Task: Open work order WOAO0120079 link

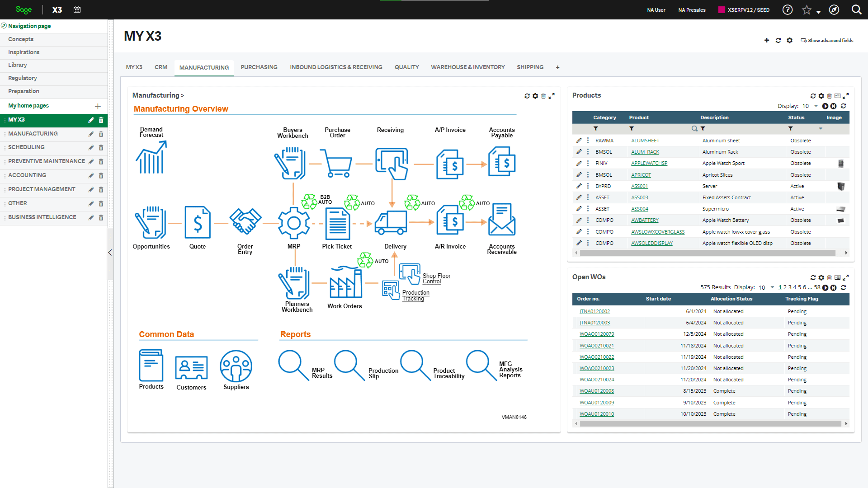Action: [597, 334]
